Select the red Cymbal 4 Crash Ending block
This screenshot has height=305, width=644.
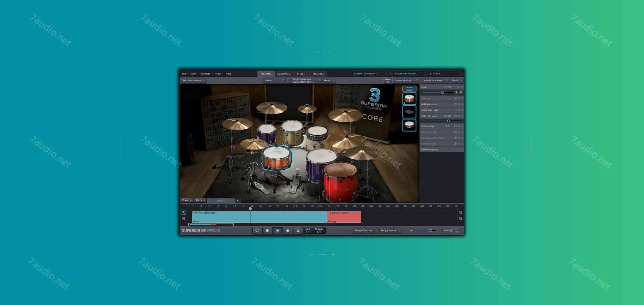coord(344,217)
